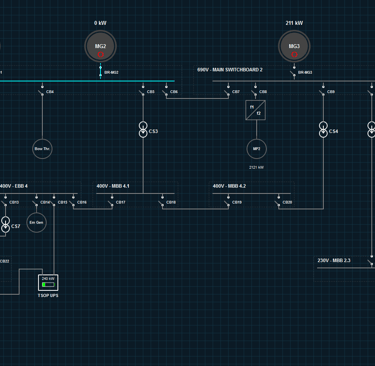Click the MP2 motor circle
The height and width of the screenshot is (366, 375).
[x=256, y=149]
